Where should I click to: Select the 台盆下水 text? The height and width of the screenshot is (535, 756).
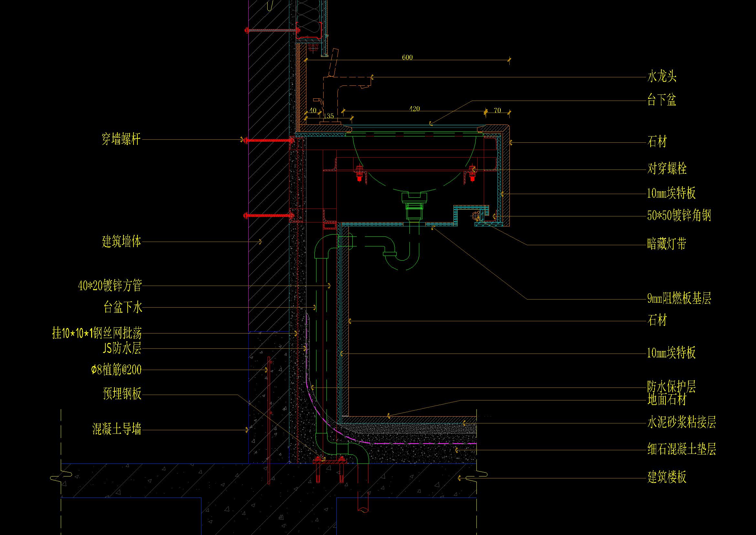(123, 308)
